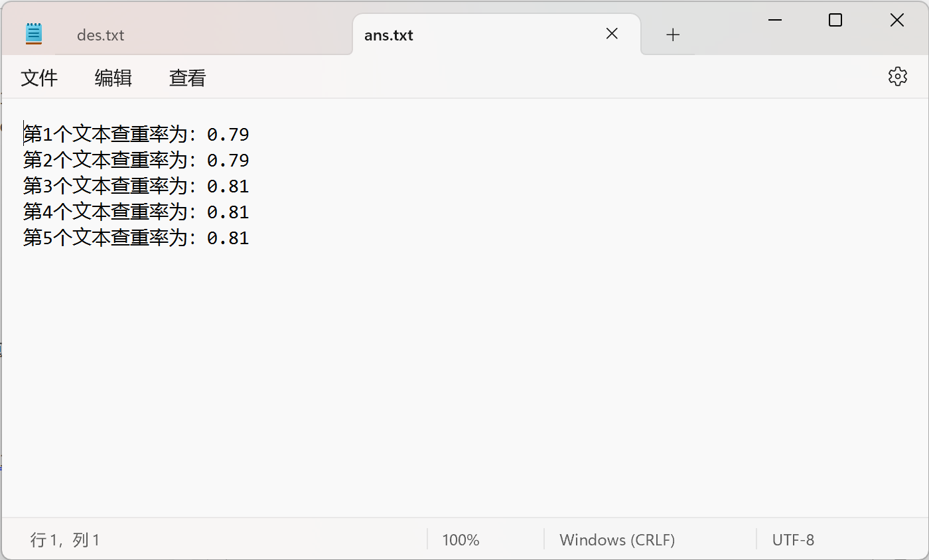
Task: Click the 0.79 value on line two
Action: click(228, 161)
